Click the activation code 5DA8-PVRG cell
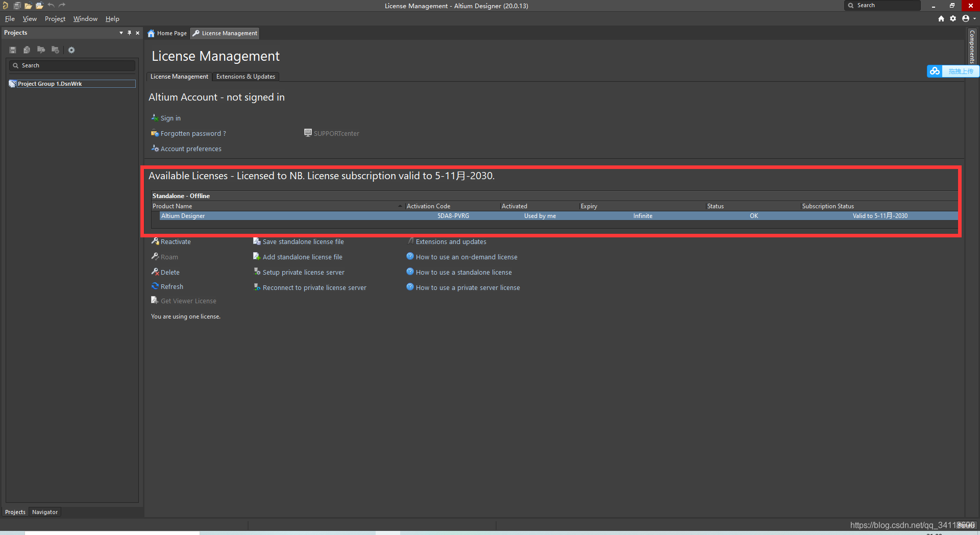This screenshot has width=980, height=535. [x=453, y=216]
